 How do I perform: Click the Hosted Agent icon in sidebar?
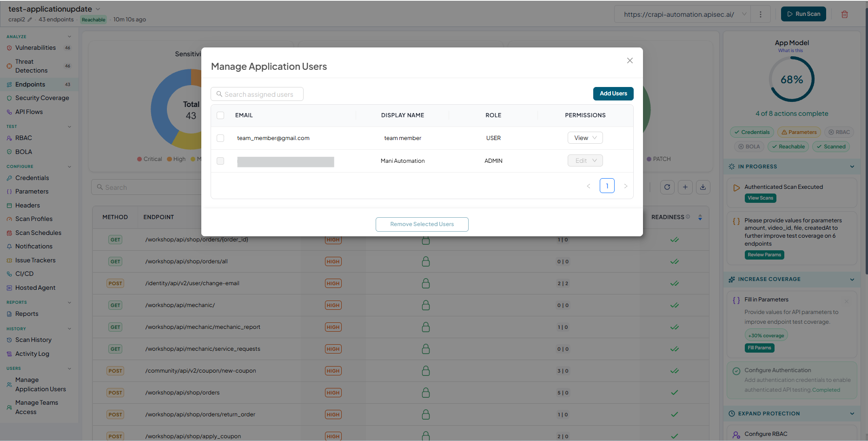pos(9,288)
